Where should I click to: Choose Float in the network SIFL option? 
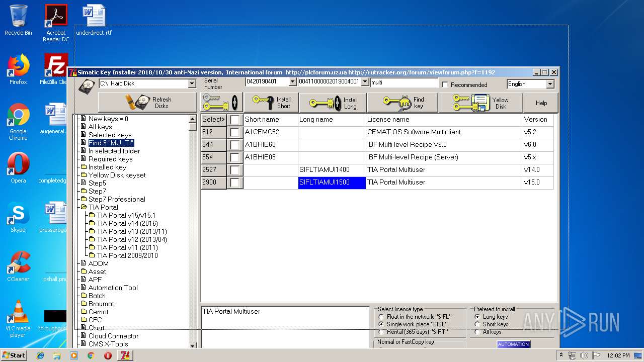tap(381, 317)
